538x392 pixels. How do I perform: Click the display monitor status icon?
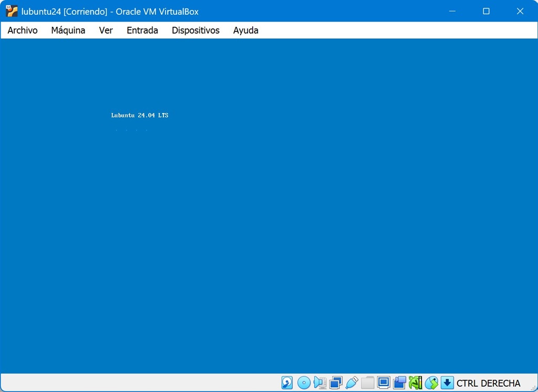(x=384, y=383)
